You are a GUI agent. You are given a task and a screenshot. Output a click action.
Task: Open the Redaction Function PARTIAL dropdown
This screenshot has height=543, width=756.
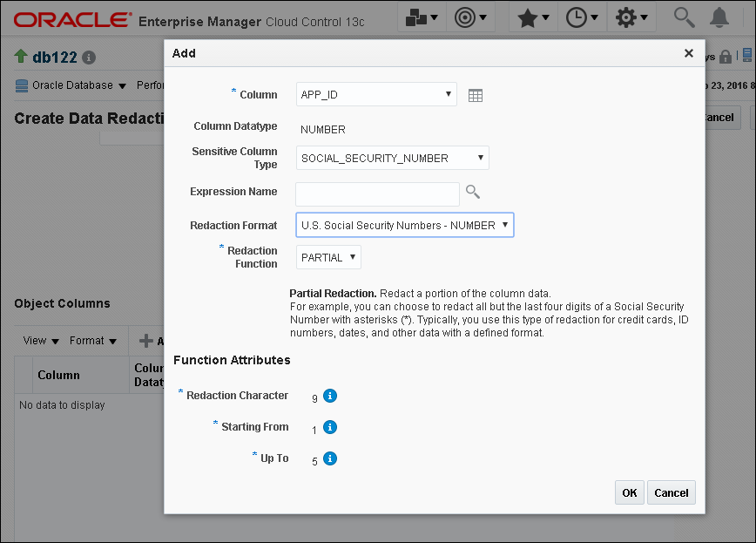pyautogui.click(x=328, y=257)
